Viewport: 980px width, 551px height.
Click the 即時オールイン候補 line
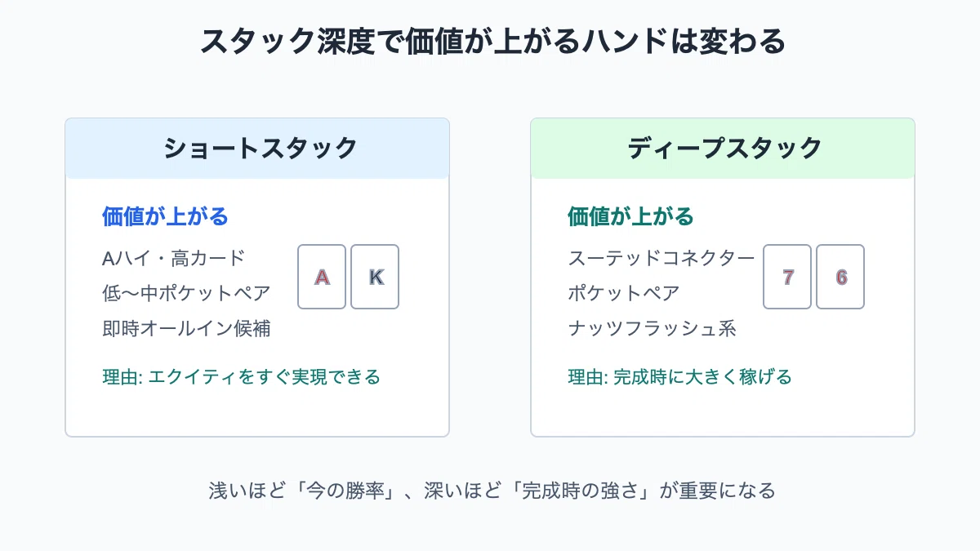click(x=186, y=328)
